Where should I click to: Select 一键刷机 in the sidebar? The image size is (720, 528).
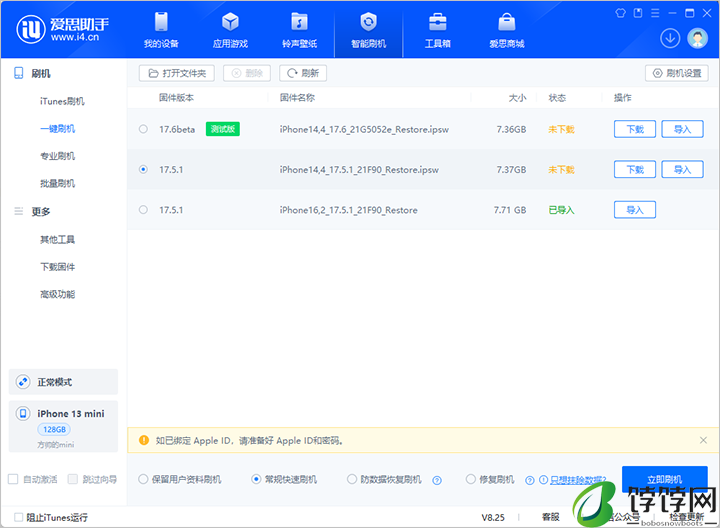57,129
